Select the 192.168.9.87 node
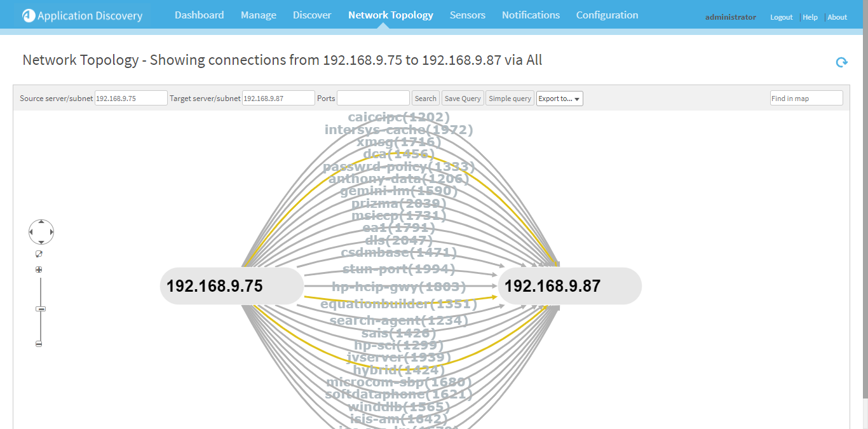 pyautogui.click(x=569, y=286)
